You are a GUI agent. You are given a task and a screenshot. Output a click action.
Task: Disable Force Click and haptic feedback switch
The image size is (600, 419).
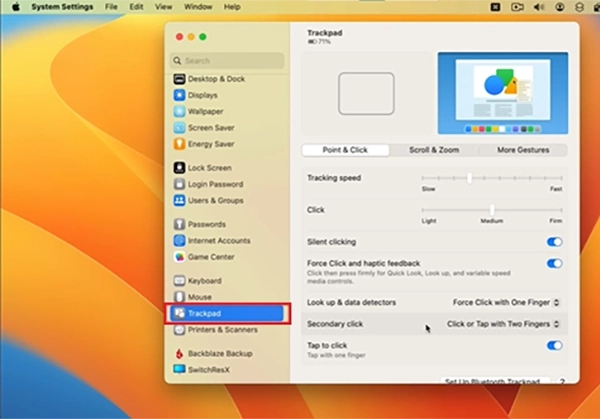coord(554,263)
